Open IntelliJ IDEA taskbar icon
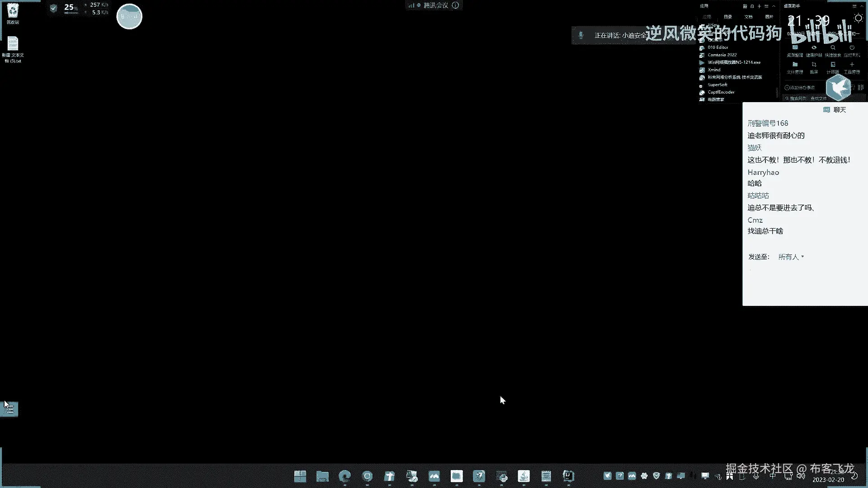868x488 pixels. click(x=568, y=476)
